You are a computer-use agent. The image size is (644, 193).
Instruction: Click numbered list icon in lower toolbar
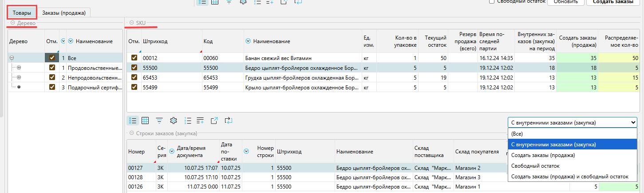188,121
